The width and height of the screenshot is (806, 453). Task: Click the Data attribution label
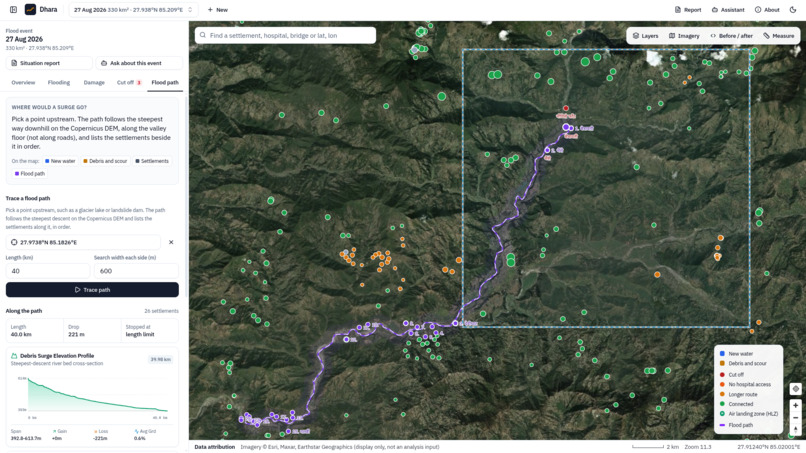pyautogui.click(x=214, y=447)
